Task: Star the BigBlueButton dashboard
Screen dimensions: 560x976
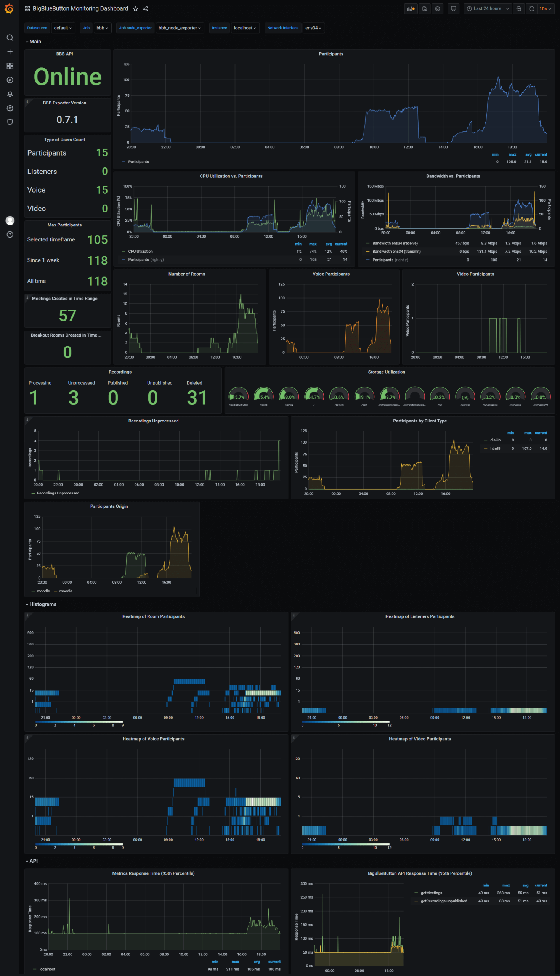Action: click(x=135, y=9)
